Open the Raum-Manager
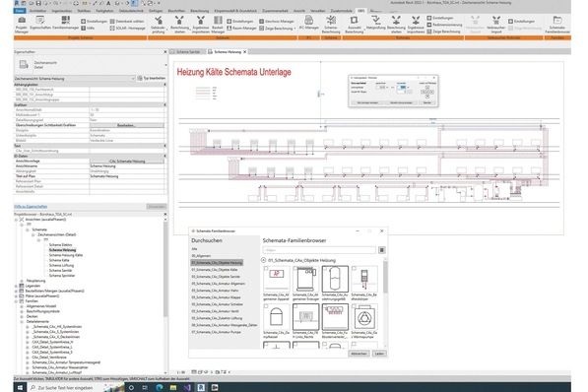The height and width of the screenshot is (392, 588). coord(241,29)
